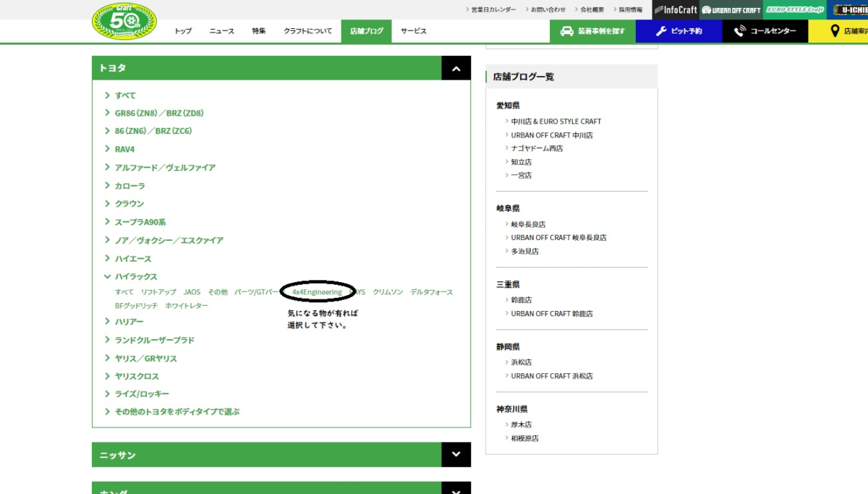The height and width of the screenshot is (494, 868).
Task: Click the wrench icon for ピット予約
Action: tap(661, 31)
